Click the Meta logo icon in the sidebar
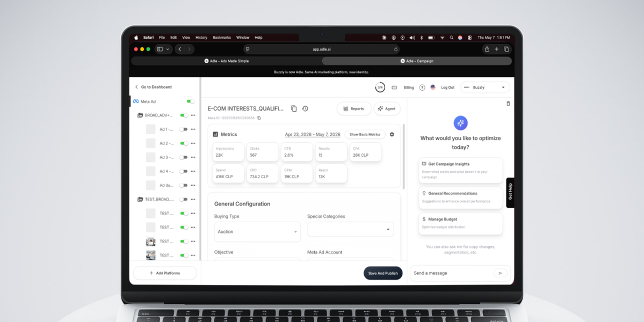 [x=136, y=101]
